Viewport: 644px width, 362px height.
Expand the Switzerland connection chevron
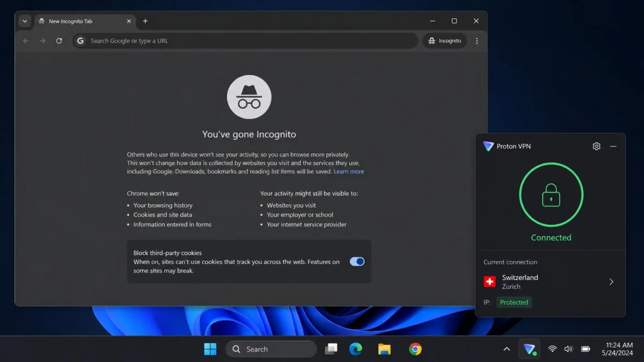coord(611,282)
